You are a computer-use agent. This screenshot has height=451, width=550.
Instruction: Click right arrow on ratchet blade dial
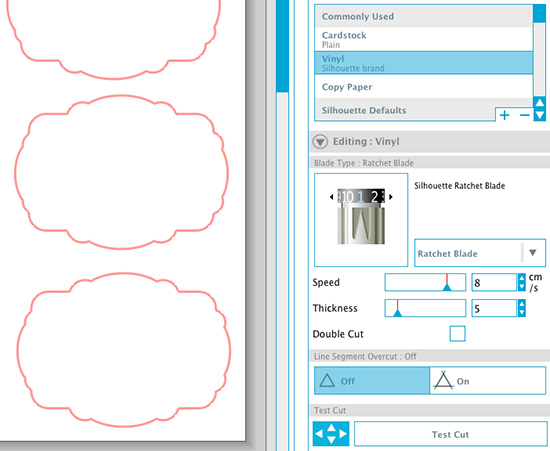(x=390, y=197)
